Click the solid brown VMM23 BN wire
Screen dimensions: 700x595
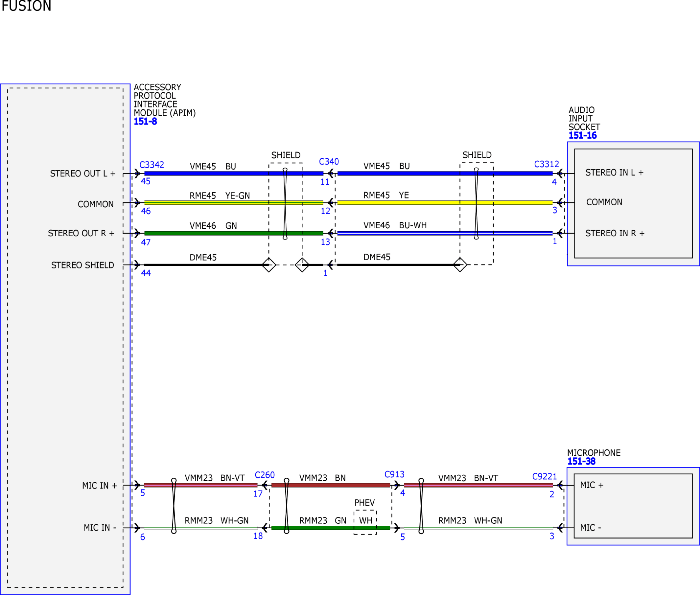click(x=331, y=485)
